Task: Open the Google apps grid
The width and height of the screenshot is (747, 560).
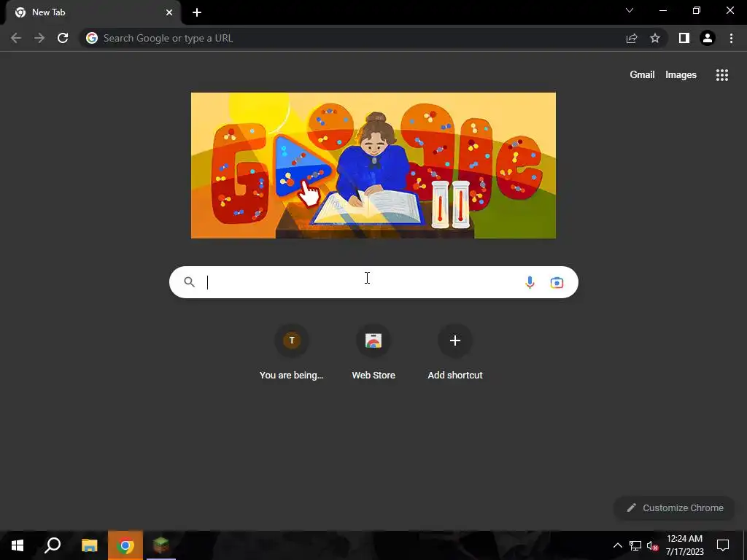Action: [721, 75]
